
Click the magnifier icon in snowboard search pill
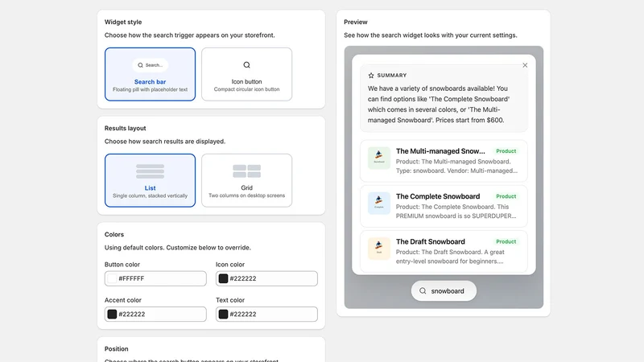pyautogui.click(x=423, y=291)
